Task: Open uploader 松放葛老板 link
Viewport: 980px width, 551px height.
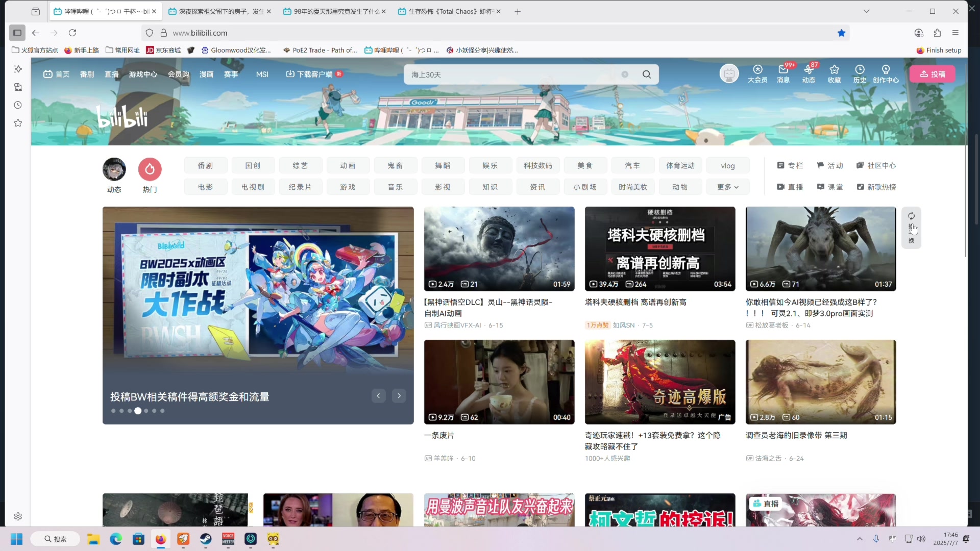Action: tap(771, 325)
